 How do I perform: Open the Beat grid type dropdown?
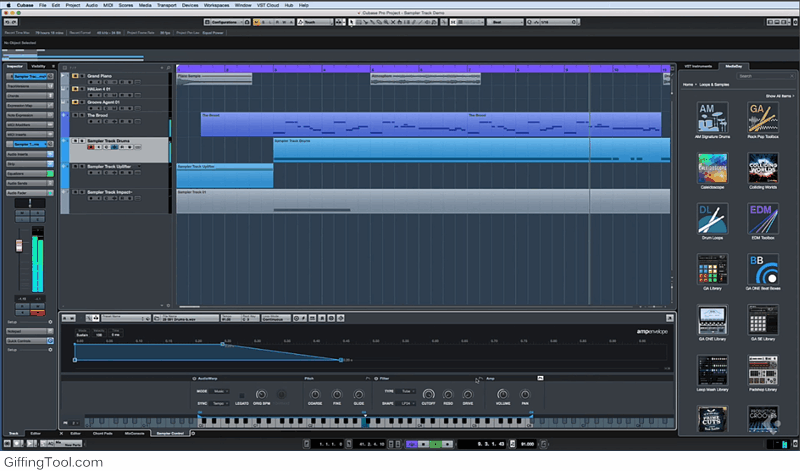(505, 22)
